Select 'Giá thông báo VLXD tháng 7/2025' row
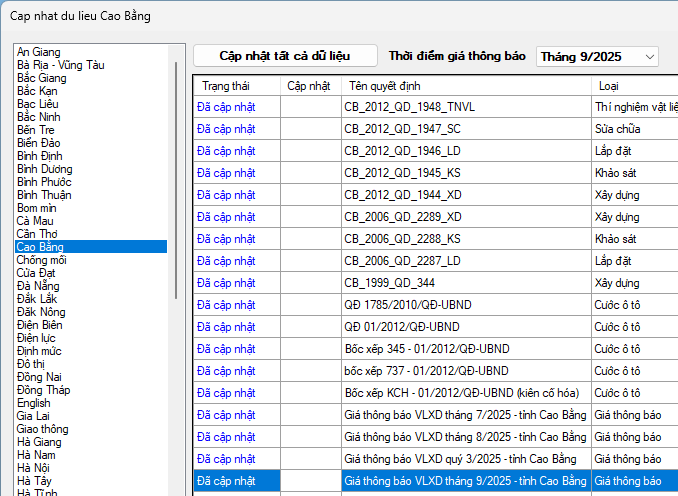678x496 pixels. pos(464,415)
